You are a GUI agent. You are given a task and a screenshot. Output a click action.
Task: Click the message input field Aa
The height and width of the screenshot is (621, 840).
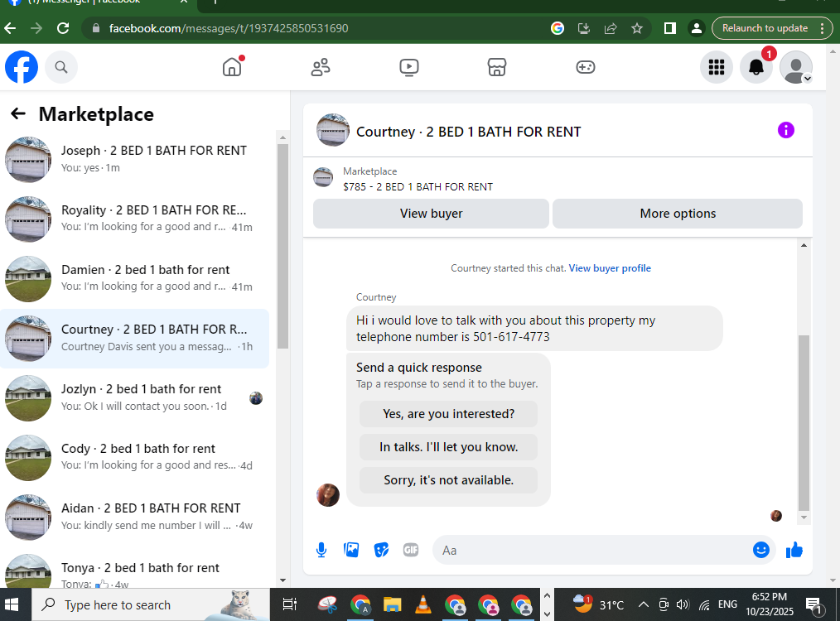point(592,550)
